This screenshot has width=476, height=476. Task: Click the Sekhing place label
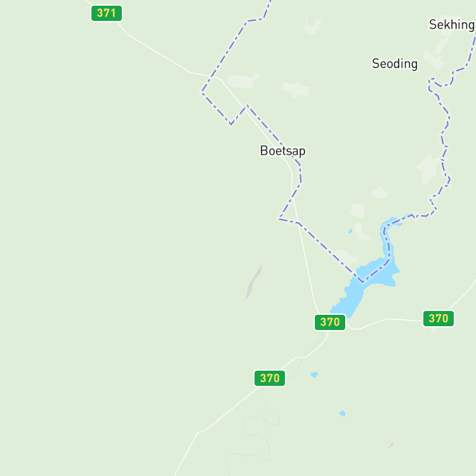pyautogui.click(x=452, y=25)
